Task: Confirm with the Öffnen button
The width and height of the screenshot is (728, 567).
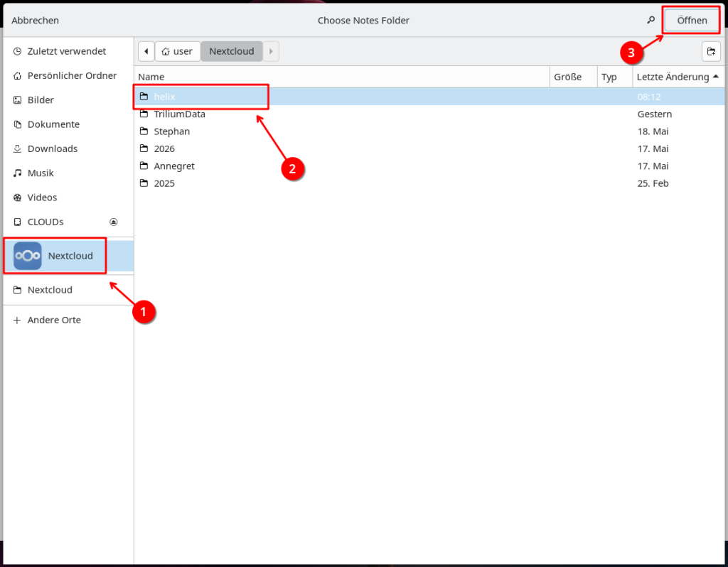Action: click(x=692, y=20)
